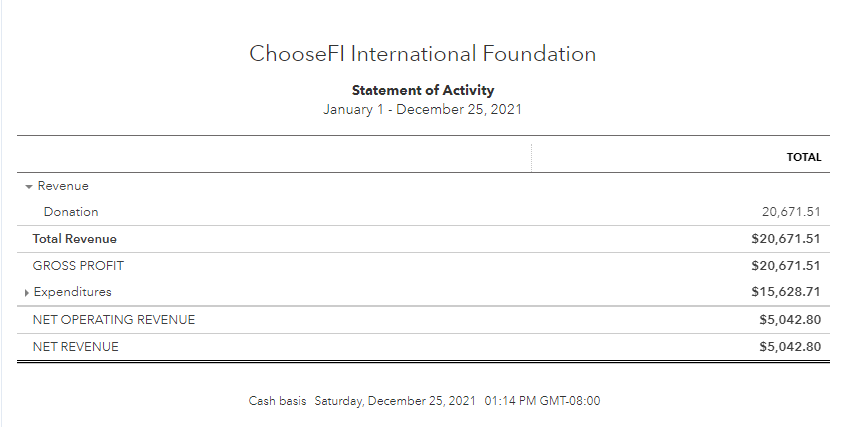Select the Donation account row
Image resolution: width=844 pixels, height=427 pixels.
click(x=423, y=212)
